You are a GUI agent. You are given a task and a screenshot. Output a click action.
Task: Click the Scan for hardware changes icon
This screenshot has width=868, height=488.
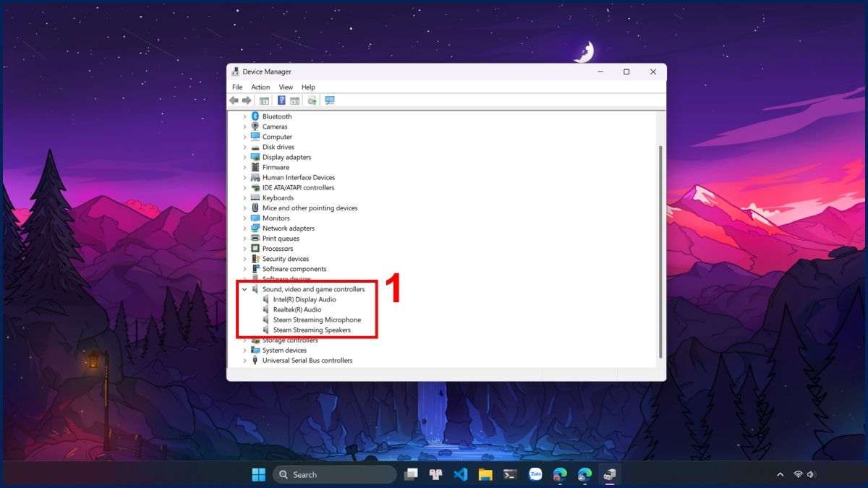[x=329, y=100]
